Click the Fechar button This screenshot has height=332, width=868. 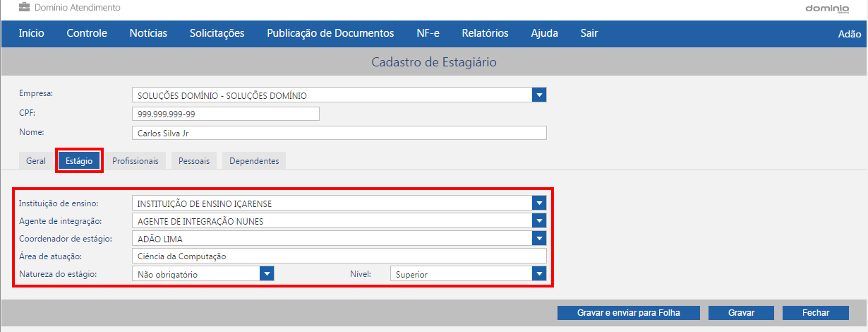(x=815, y=313)
